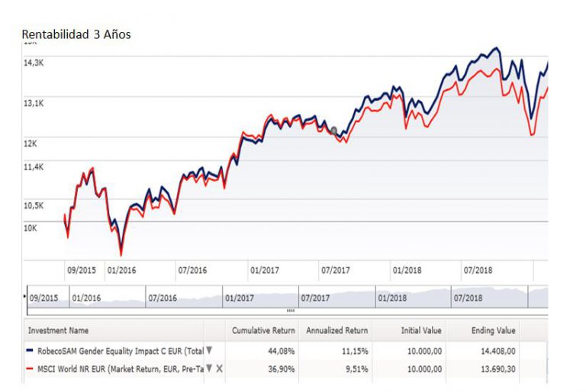Click blue legend marker for RobecoSAM fund
Viewport: 586px width, 392px height.
[x=31, y=351]
